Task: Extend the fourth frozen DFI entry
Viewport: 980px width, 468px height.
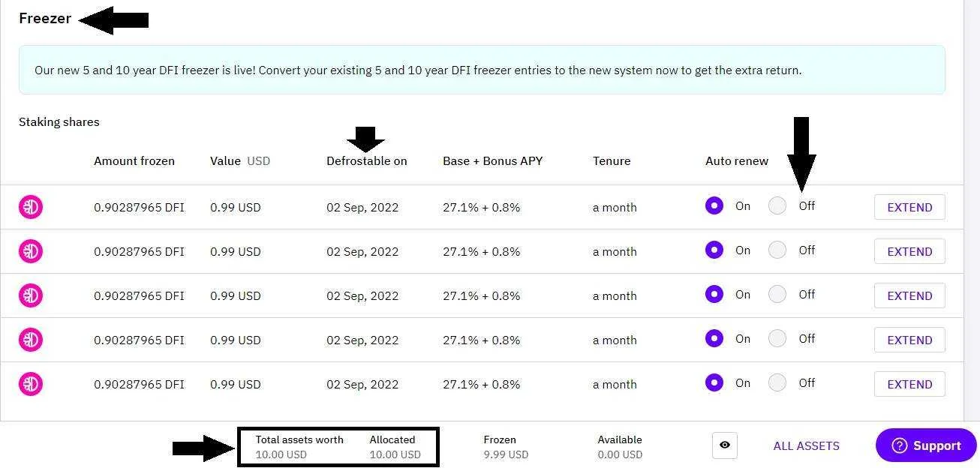Action: pyautogui.click(x=909, y=340)
